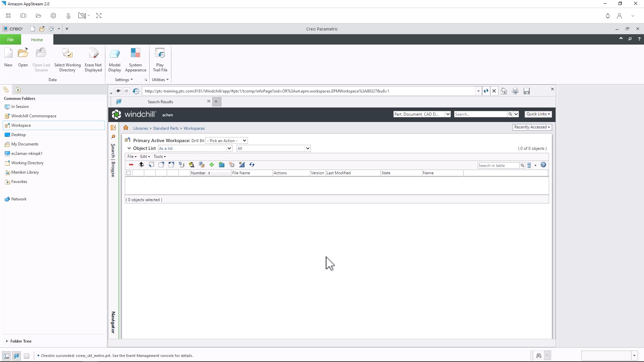Click the Check In icon in workspace toolbar
Screen dimensions: 644x362
(x=151, y=165)
